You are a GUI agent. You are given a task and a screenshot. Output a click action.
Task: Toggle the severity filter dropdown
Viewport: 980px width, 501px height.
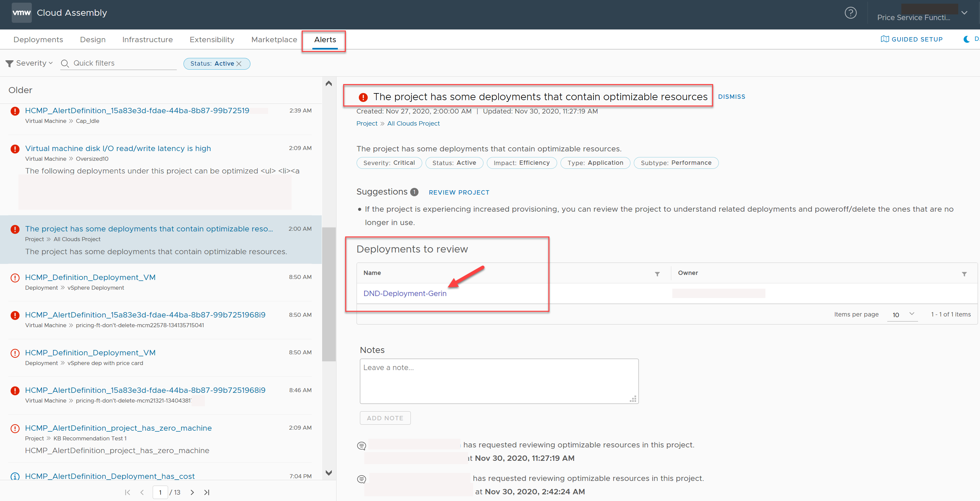pyautogui.click(x=29, y=63)
